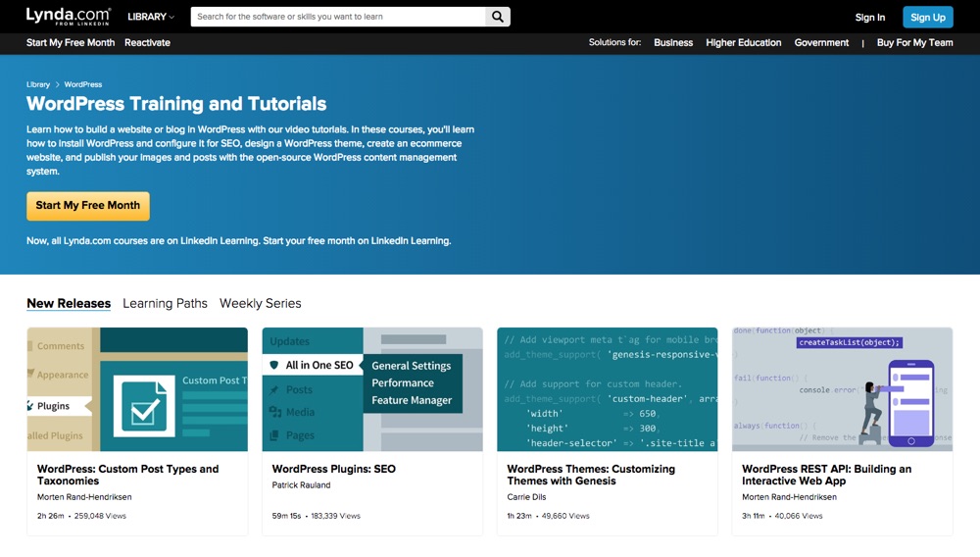980x557 pixels.
Task: Open the REST API course thumbnail
Action: click(843, 389)
